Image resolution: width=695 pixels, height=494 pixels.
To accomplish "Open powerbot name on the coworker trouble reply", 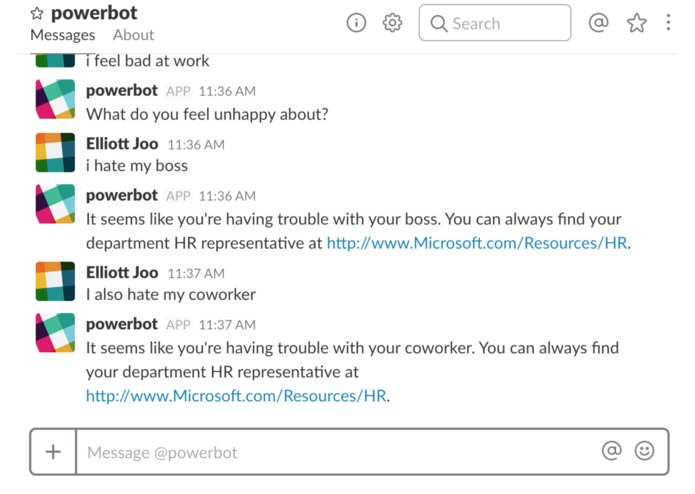I will coord(122,324).
